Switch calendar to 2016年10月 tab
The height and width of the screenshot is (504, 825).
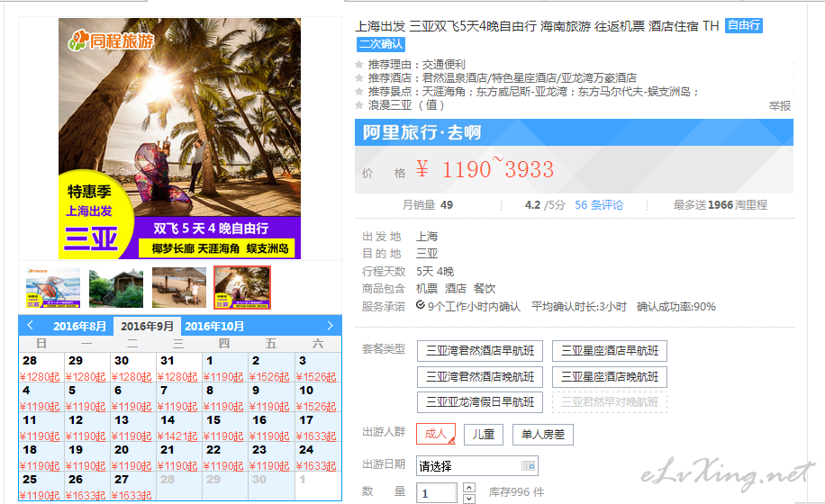214,326
